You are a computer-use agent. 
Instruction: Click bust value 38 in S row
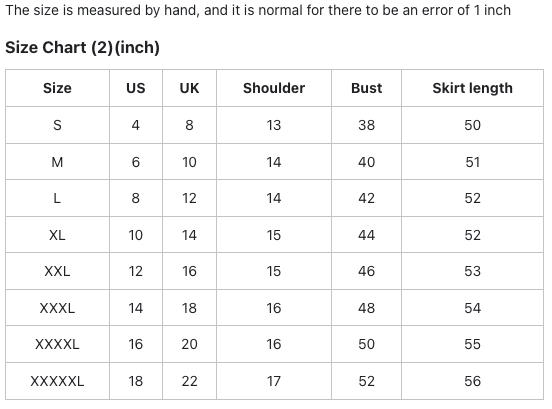pos(366,125)
